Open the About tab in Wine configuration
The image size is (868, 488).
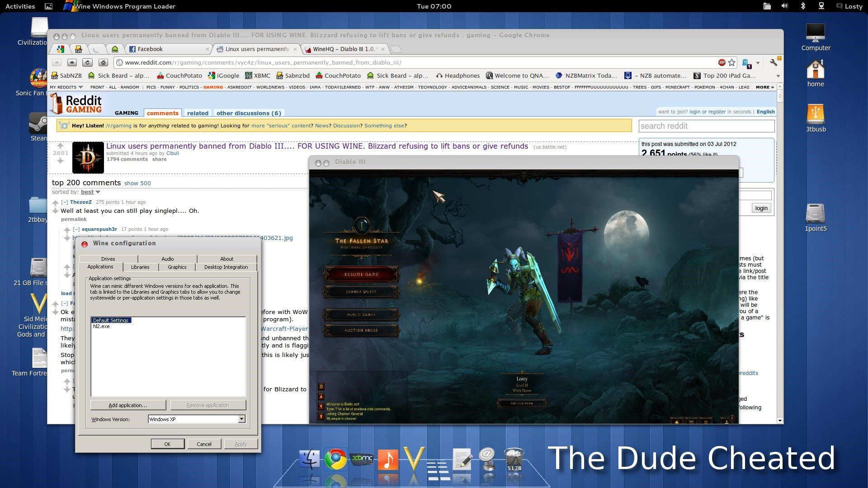(226, 259)
